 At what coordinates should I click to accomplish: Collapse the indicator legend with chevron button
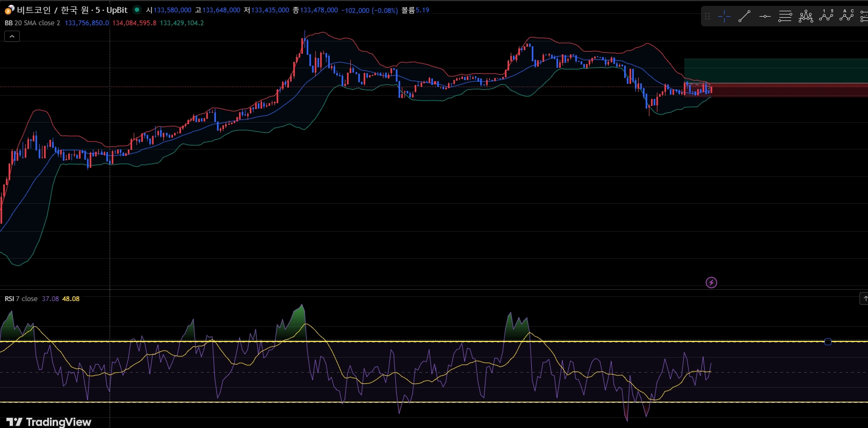[12, 36]
